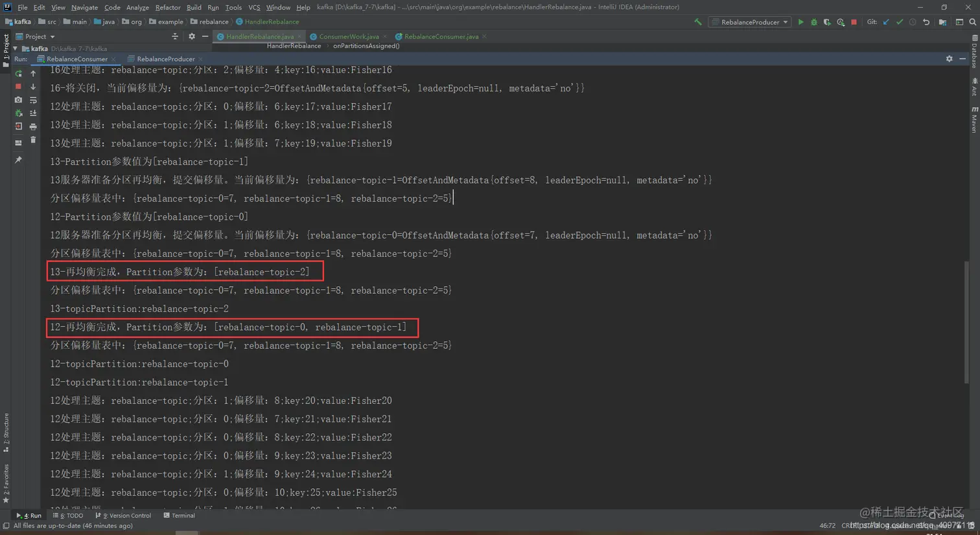The image size is (980, 535).
Task: Open Project panel options gear
Action: coord(192,36)
